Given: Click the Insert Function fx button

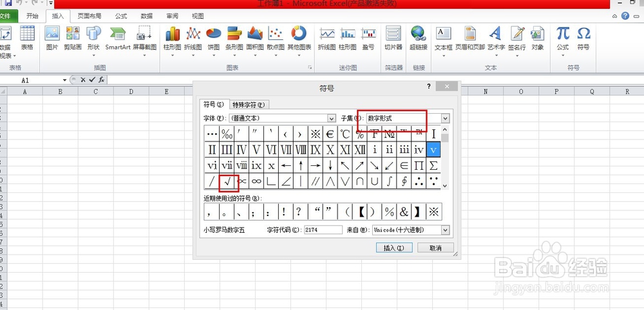Looking at the screenshot, I should tap(101, 80).
